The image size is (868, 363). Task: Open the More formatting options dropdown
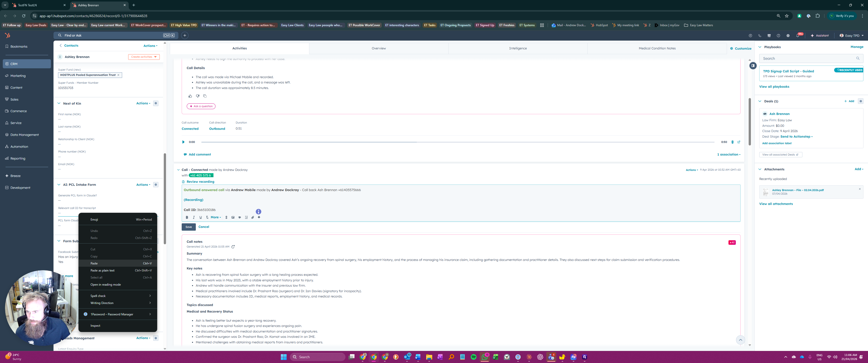[216, 218]
